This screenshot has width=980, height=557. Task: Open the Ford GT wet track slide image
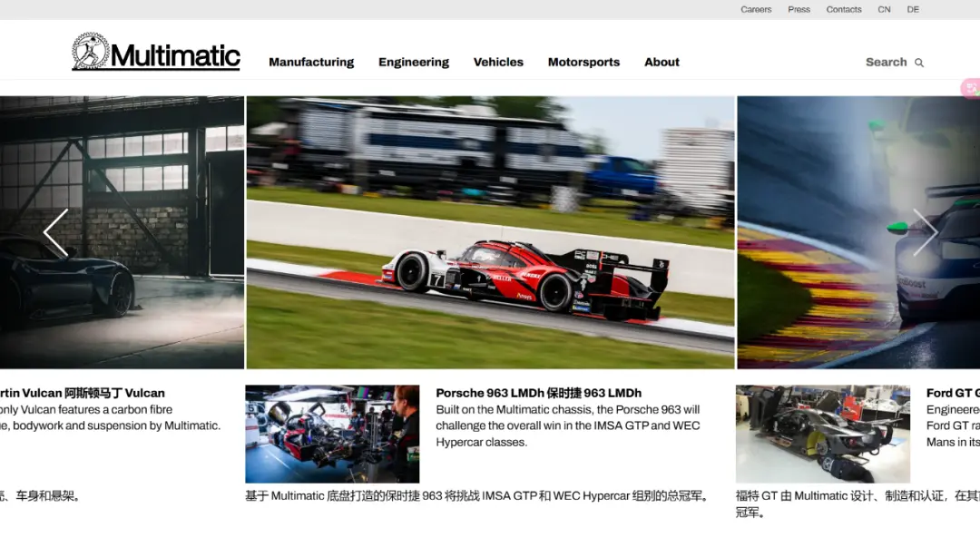click(858, 232)
